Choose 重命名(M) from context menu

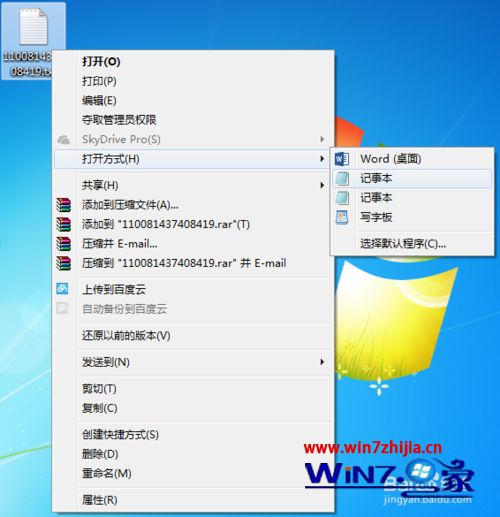click(x=193, y=473)
